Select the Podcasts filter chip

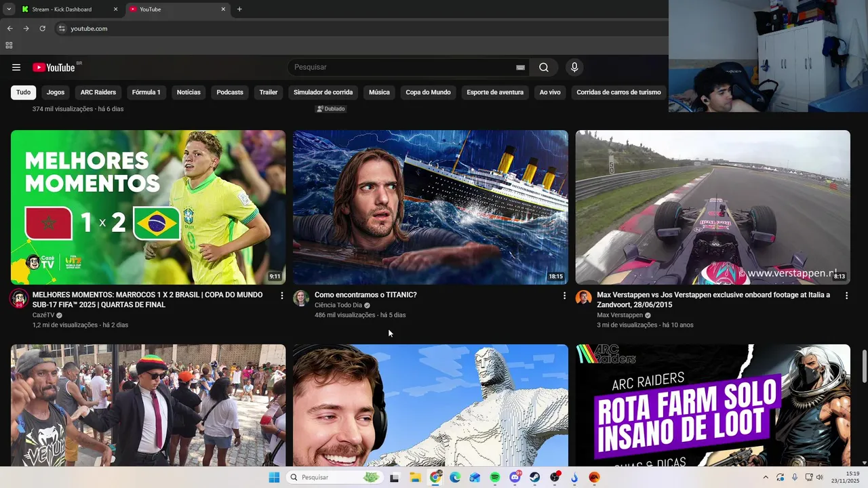click(230, 92)
